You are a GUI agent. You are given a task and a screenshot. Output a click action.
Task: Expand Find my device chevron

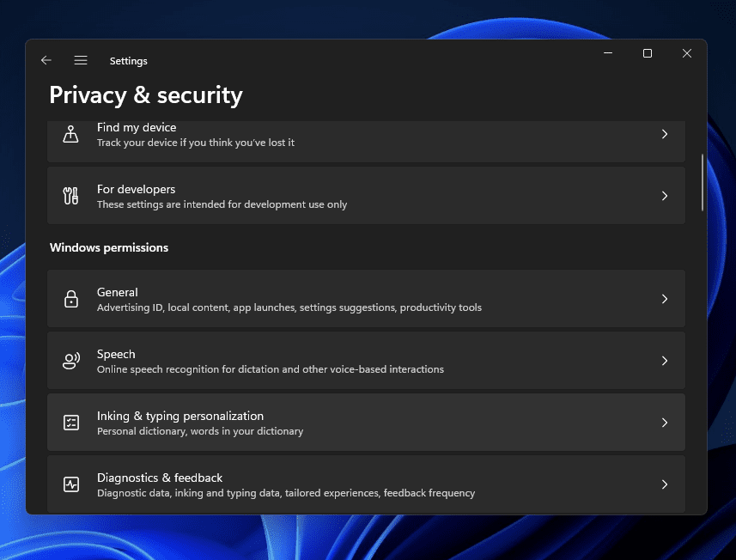coord(665,134)
